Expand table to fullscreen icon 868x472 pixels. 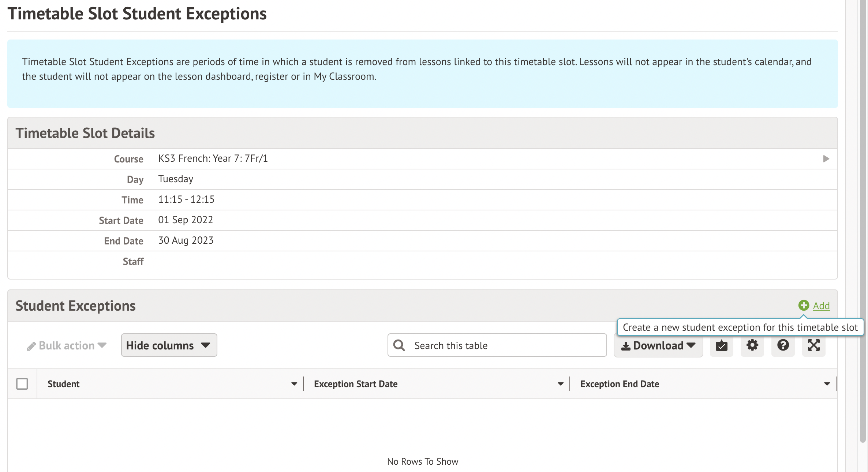coord(813,345)
